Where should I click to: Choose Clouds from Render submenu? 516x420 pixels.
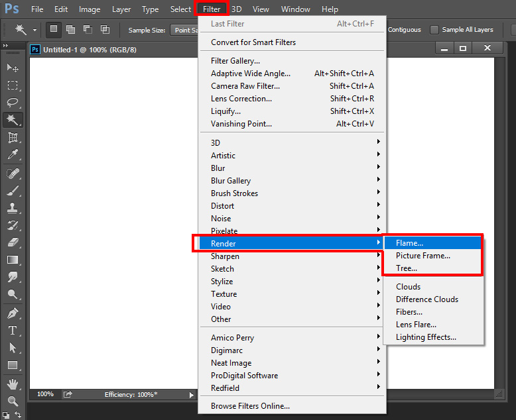pos(433,287)
